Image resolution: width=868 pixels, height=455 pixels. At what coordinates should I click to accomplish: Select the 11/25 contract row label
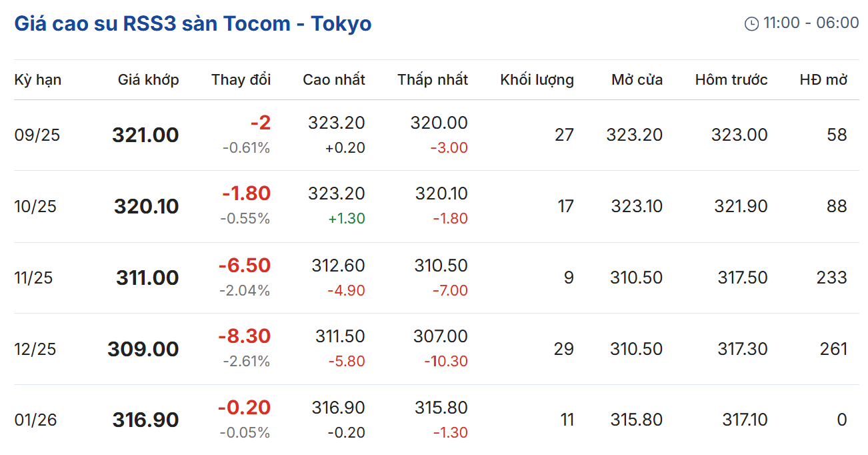click(x=33, y=278)
